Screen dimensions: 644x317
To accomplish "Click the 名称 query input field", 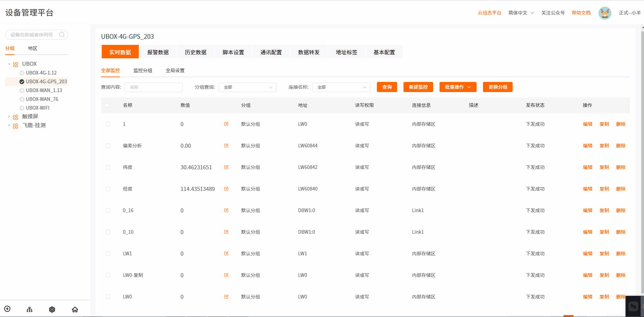I will pos(154,87).
